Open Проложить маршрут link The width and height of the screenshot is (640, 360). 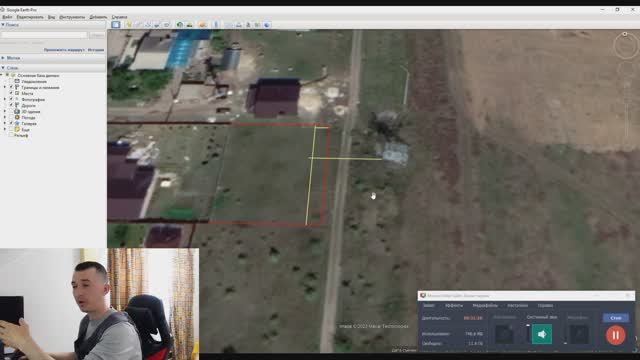pyautogui.click(x=64, y=50)
